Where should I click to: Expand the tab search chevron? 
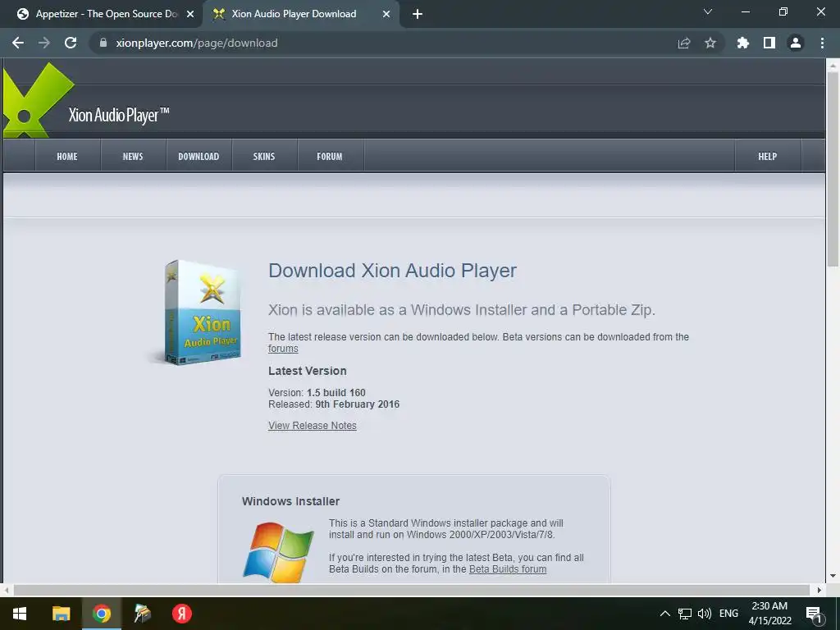(x=708, y=11)
